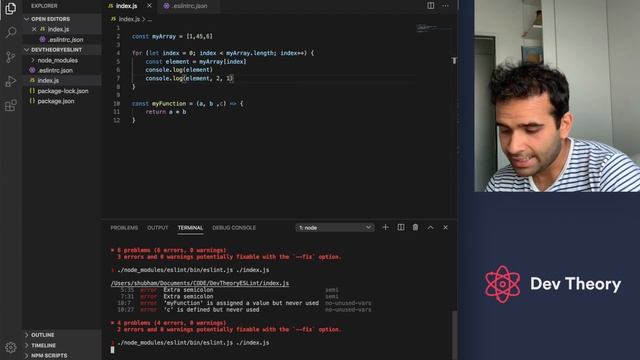The height and width of the screenshot is (360, 640).
Task: Maximize the panel with chevron-up icon
Action: point(430,227)
